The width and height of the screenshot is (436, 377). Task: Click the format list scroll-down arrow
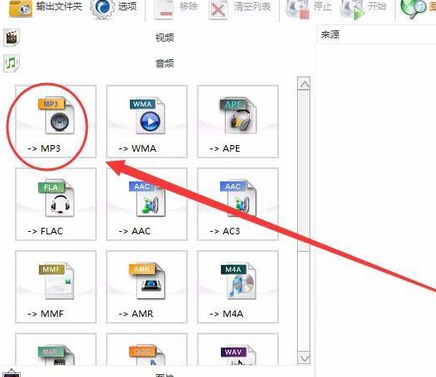point(304,358)
